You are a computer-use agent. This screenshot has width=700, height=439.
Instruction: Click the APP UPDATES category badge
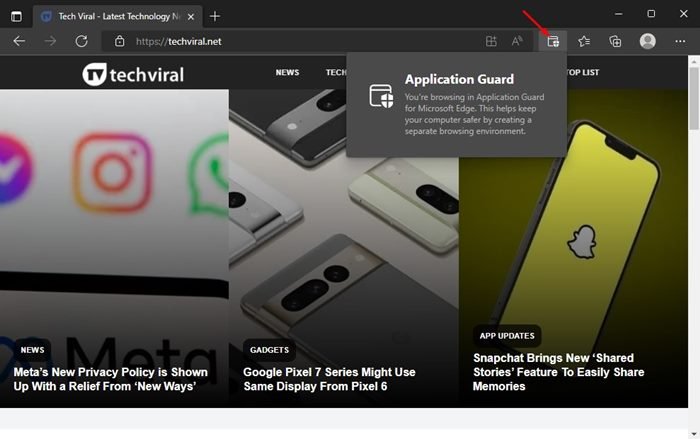point(507,336)
